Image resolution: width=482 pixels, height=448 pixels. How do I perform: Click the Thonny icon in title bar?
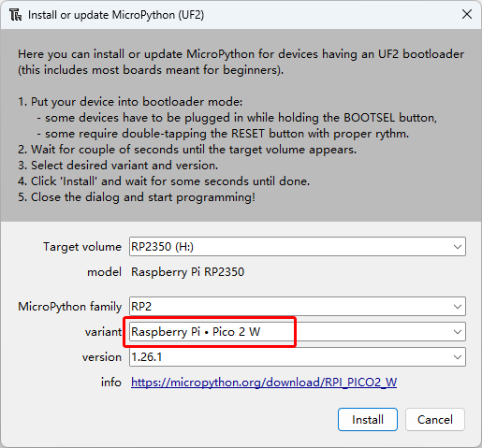pyautogui.click(x=15, y=15)
